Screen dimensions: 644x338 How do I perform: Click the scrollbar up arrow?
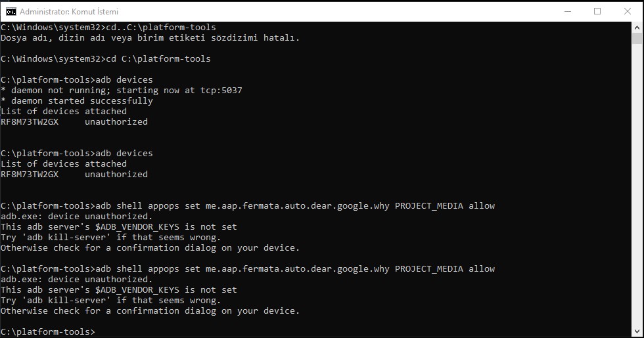(x=637, y=28)
